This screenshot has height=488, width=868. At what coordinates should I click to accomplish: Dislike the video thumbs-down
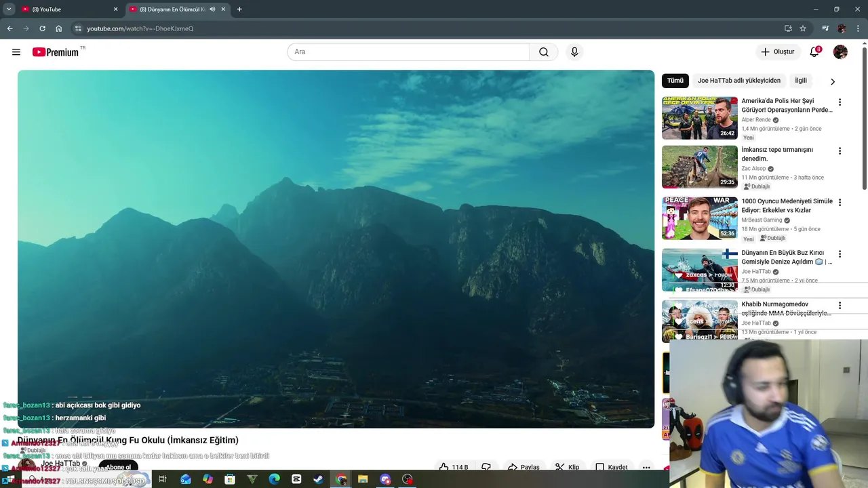[x=486, y=467]
